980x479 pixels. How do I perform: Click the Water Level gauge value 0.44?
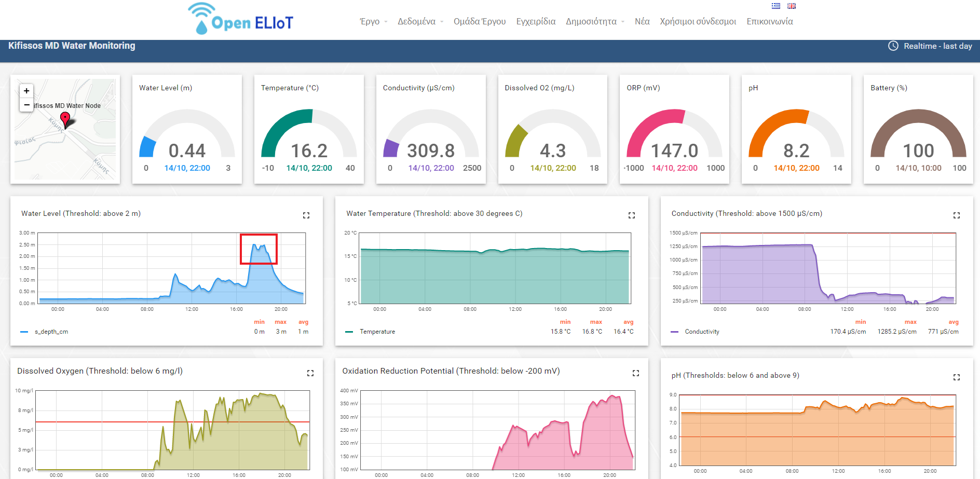click(187, 150)
